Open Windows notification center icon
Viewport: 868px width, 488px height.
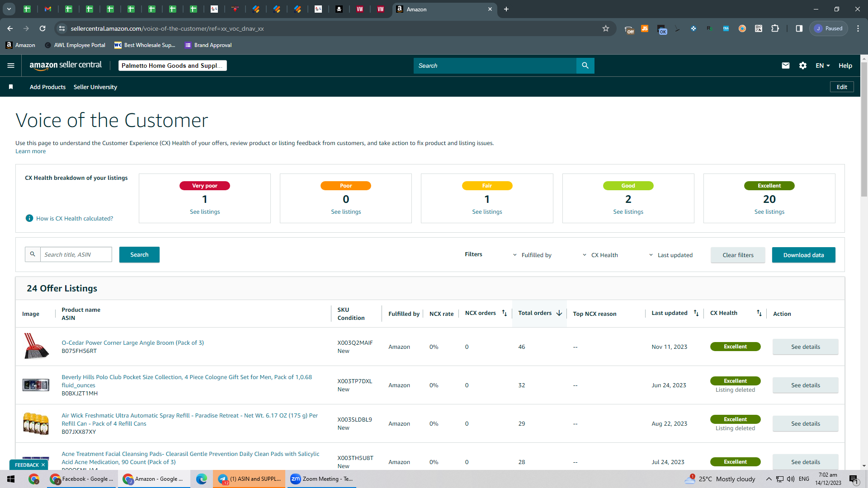[854, 479]
